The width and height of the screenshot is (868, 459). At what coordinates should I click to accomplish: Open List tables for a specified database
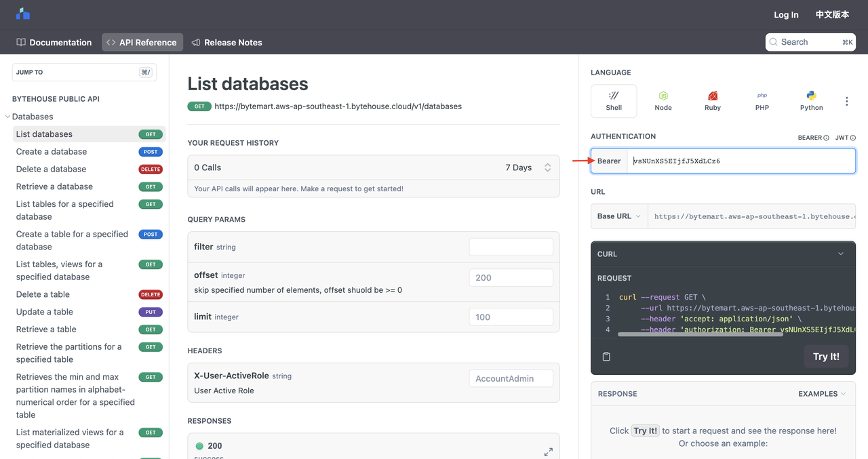pos(88,210)
